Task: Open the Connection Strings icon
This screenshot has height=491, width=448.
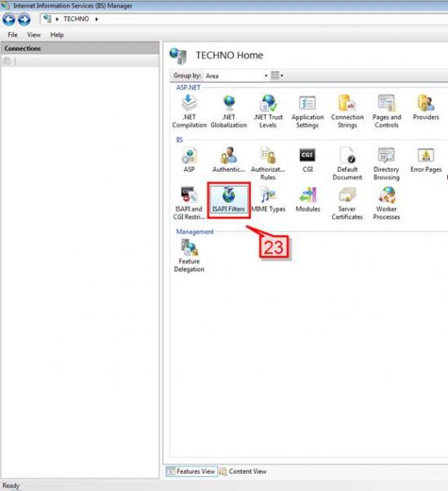Action: pos(347,111)
